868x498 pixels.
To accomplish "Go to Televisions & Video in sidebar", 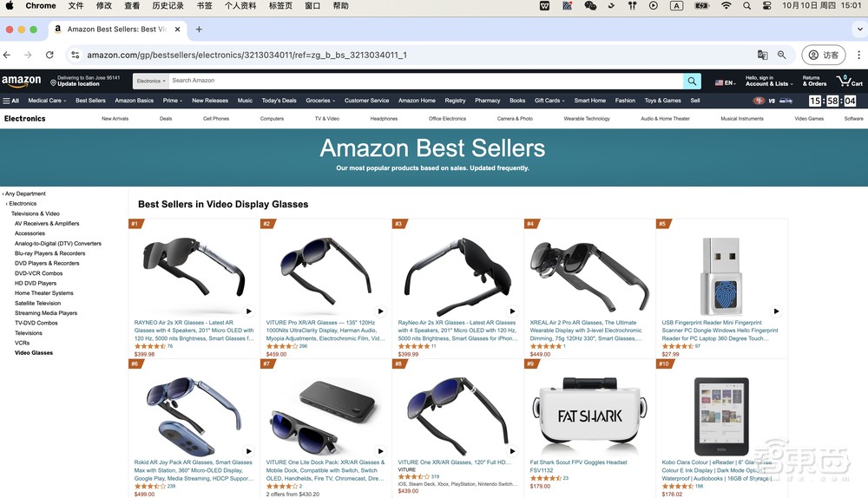I will [36, 213].
